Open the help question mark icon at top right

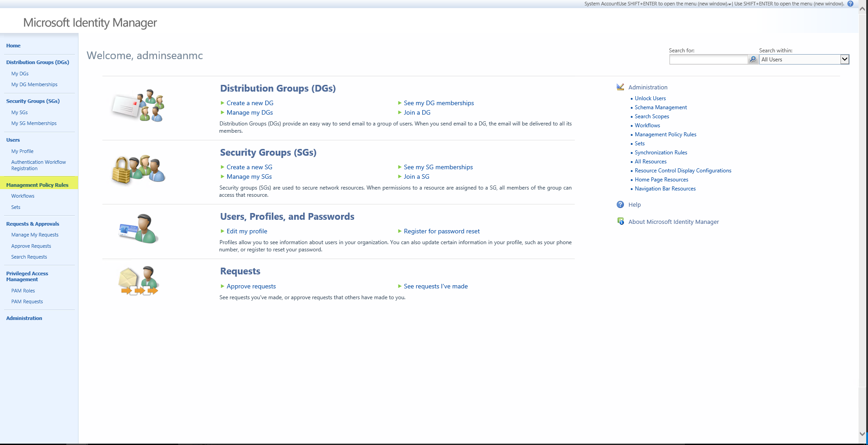(850, 4)
